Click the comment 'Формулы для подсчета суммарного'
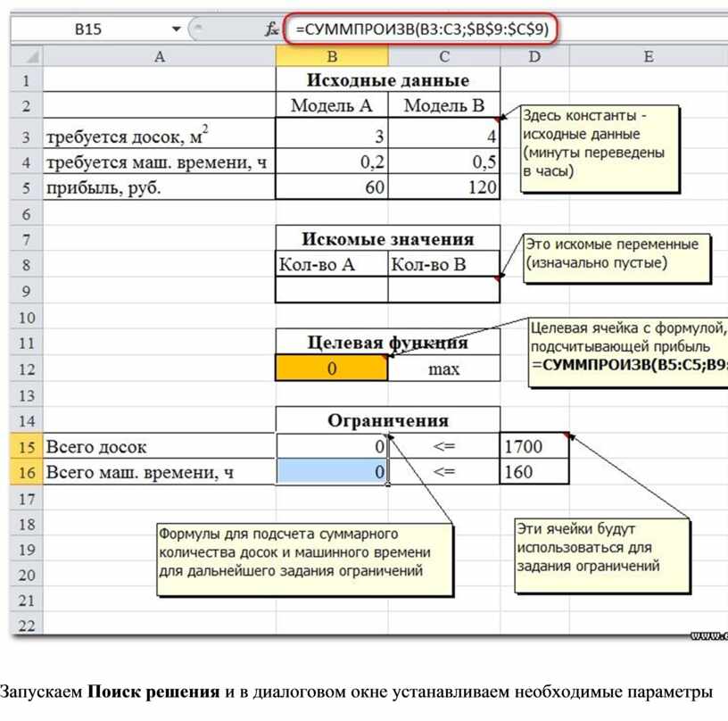 304,559
